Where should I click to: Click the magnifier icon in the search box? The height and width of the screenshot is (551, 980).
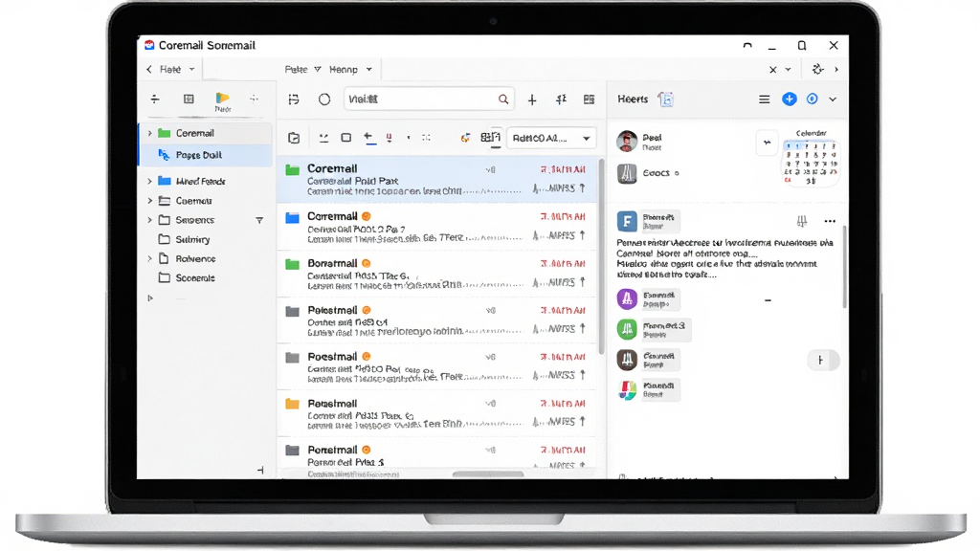[x=503, y=99]
